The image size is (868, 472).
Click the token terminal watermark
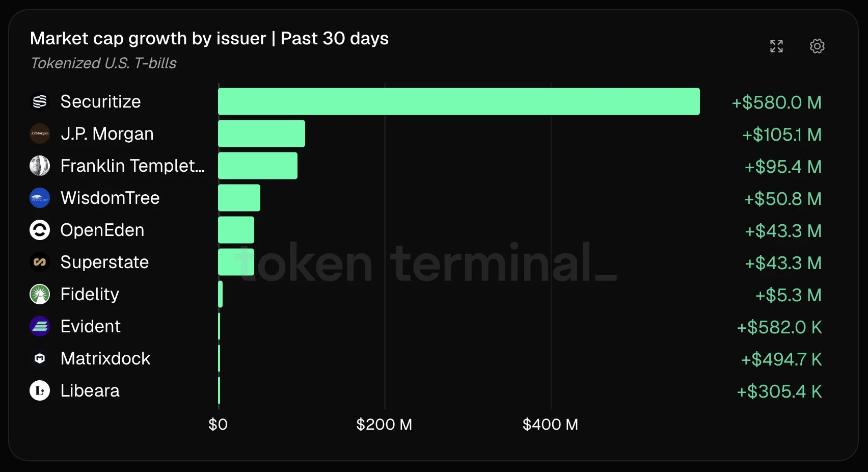426,263
